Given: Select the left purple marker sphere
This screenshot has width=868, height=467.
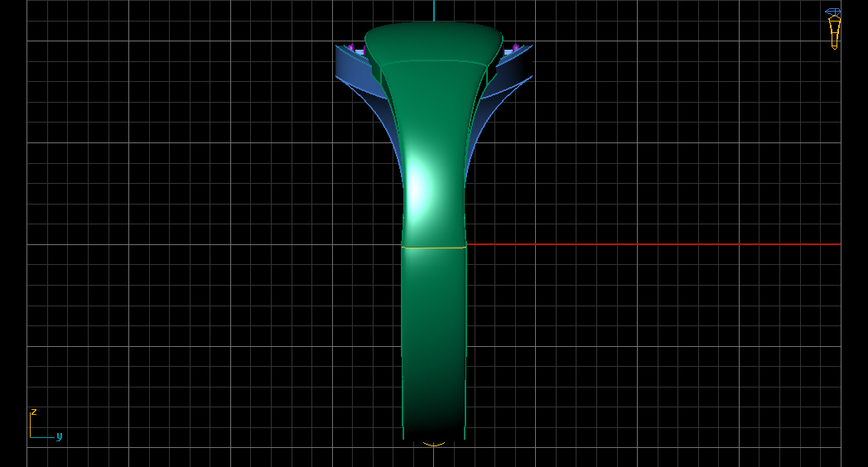Looking at the screenshot, I should coord(351,47).
